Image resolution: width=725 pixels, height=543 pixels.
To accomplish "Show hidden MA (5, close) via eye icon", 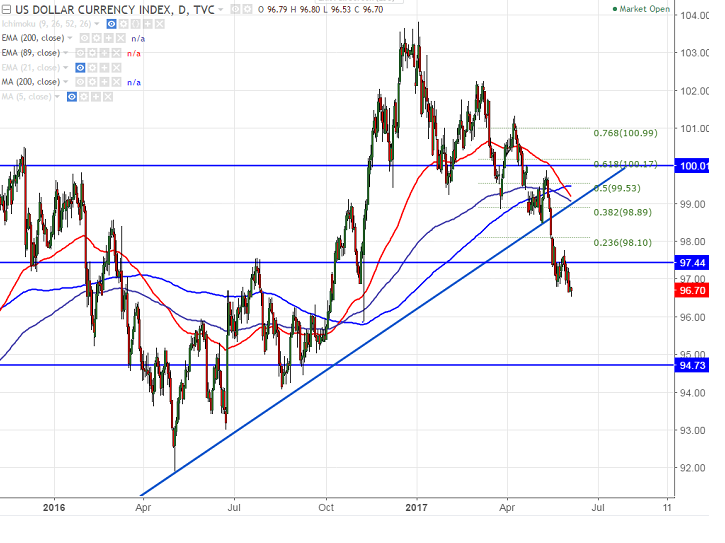I will (x=72, y=97).
